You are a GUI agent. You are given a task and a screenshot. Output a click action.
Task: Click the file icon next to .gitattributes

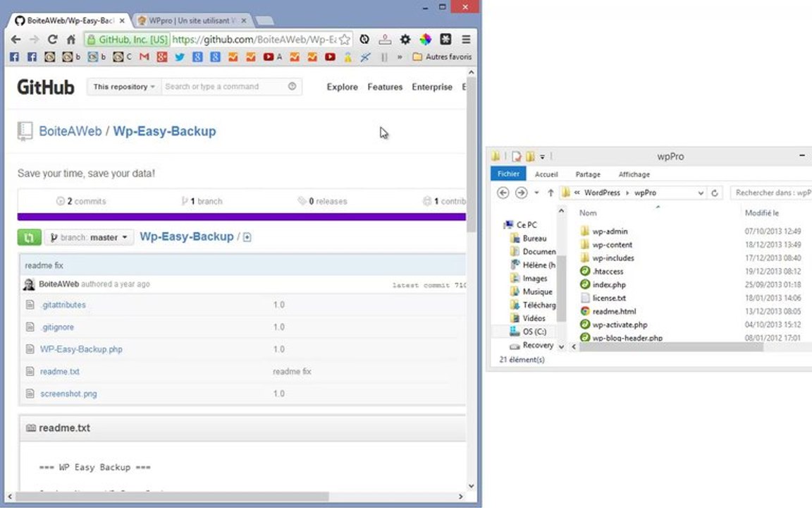[x=30, y=305]
